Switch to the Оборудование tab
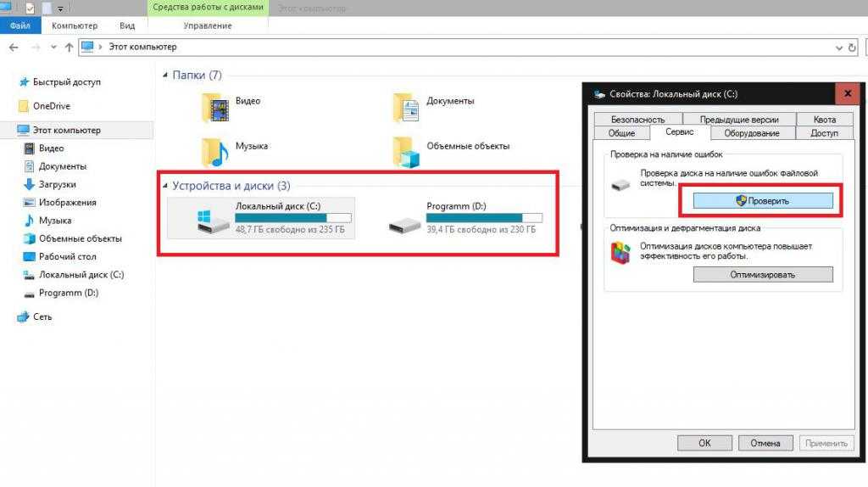This screenshot has width=868, height=487. [752, 133]
